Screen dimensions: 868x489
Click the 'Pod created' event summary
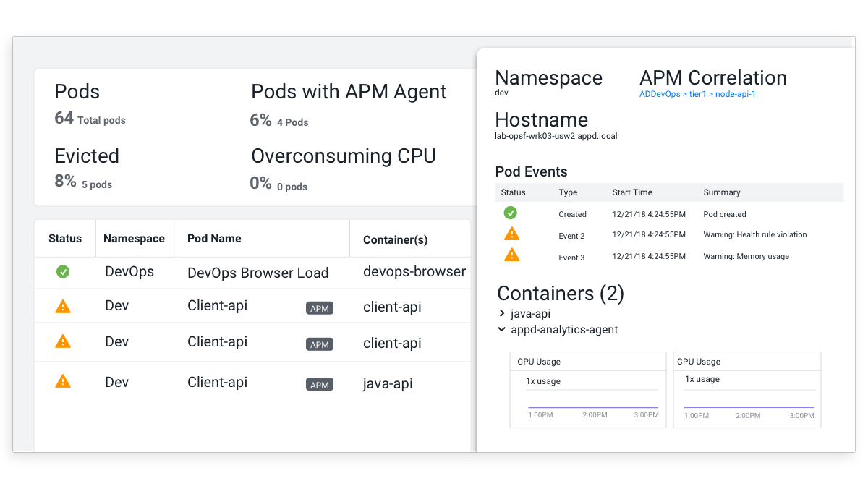click(725, 214)
